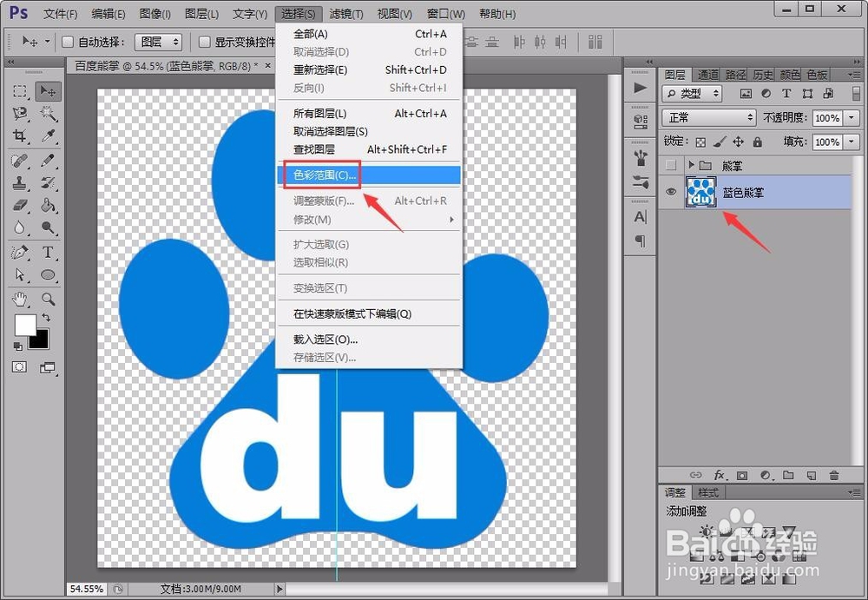
Task: Open the fill (填充) slider arrow
Action: pyautogui.click(x=852, y=142)
